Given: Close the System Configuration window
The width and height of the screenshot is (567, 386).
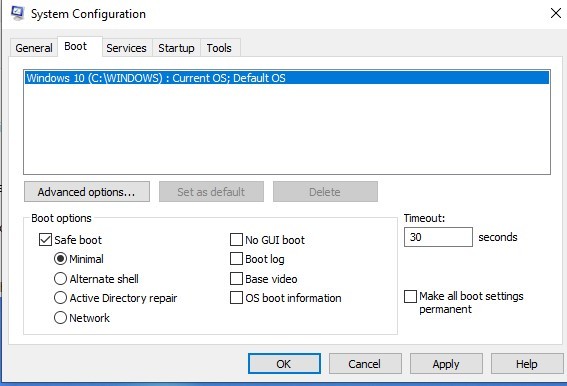Looking at the screenshot, I should 556,13.
